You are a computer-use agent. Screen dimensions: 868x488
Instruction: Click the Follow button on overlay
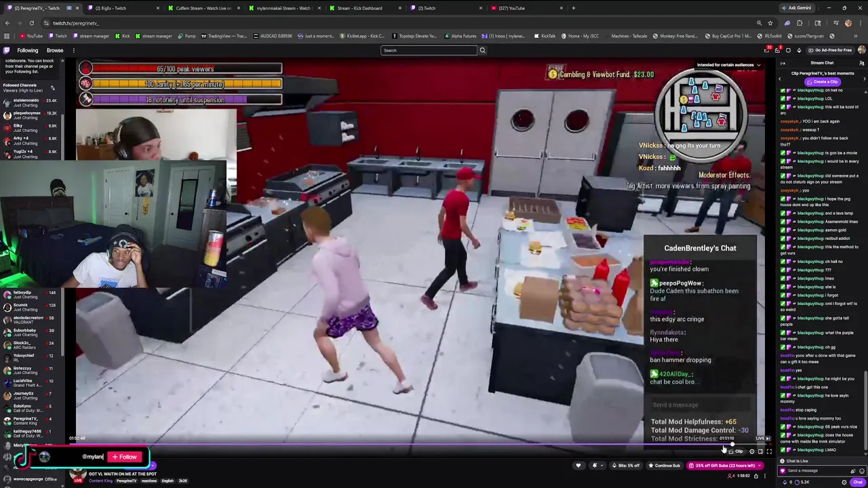coord(125,457)
